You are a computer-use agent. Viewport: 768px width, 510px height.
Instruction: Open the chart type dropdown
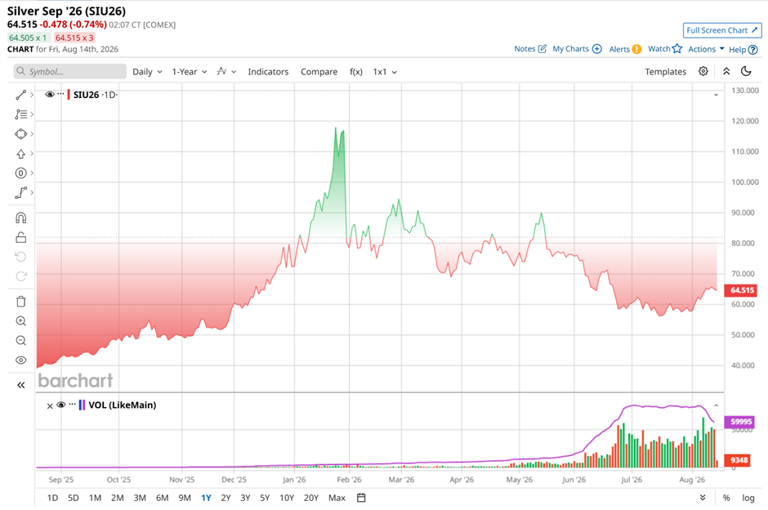point(226,72)
